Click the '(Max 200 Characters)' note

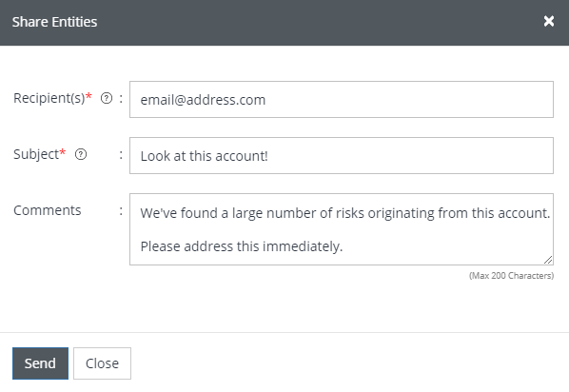[511, 276]
